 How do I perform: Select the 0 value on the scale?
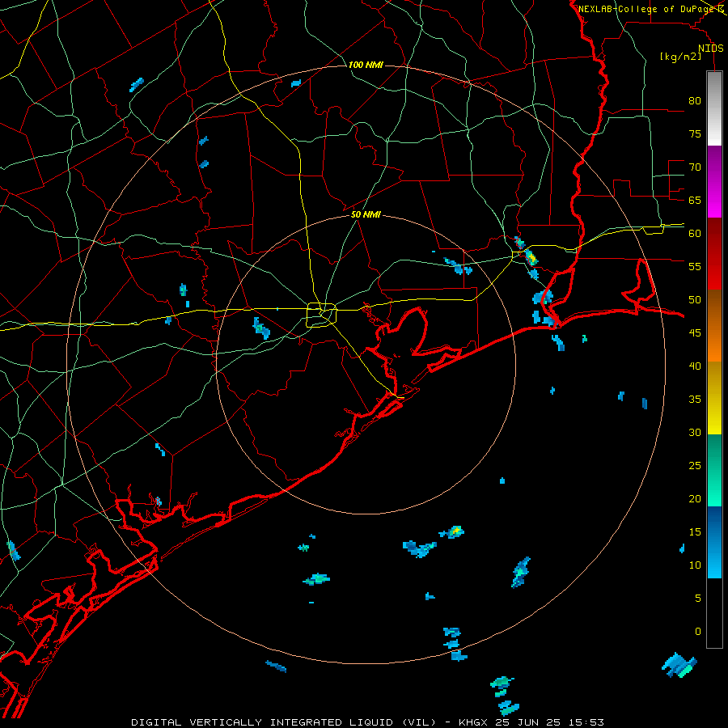coord(698,632)
